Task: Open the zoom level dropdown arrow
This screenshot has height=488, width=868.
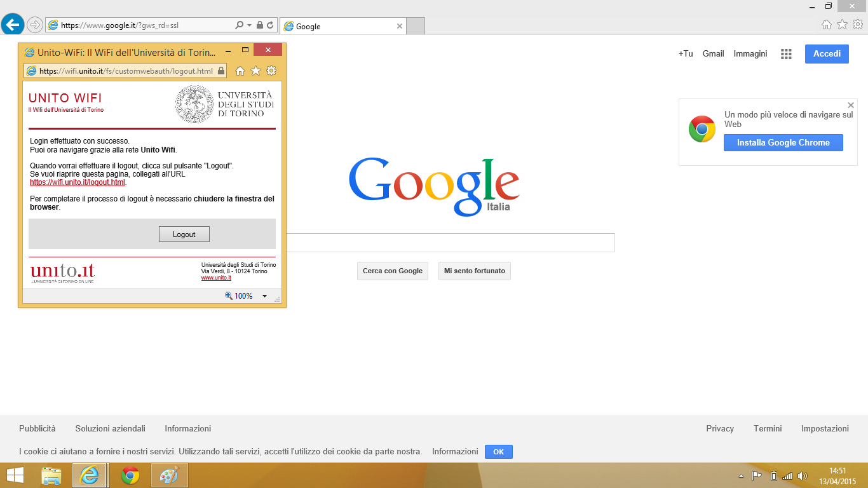Action: 265,296
